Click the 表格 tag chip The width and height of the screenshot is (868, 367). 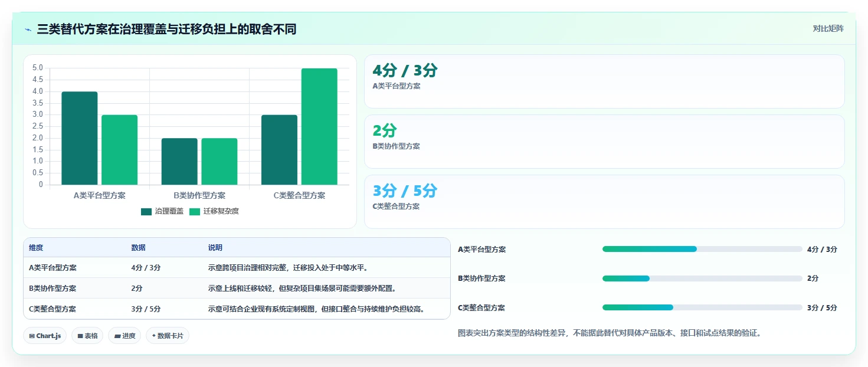pos(87,336)
